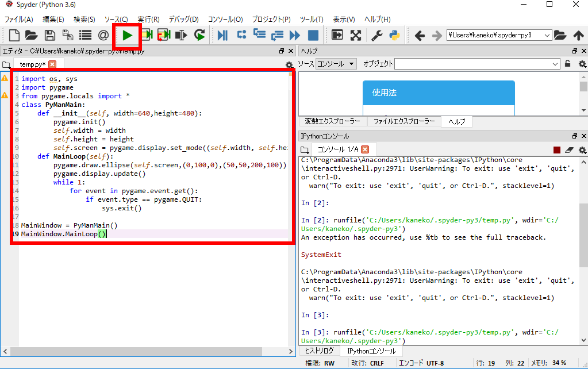The width and height of the screenshot is (588, 369).
Task: Close the temp.py tab
Action: 52,64
